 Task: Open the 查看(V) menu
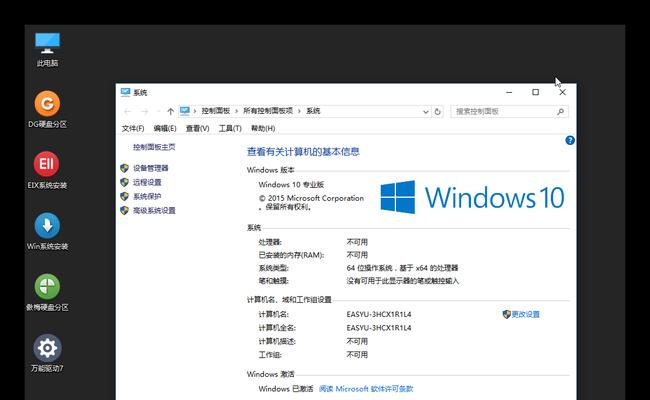click(197, 128)
